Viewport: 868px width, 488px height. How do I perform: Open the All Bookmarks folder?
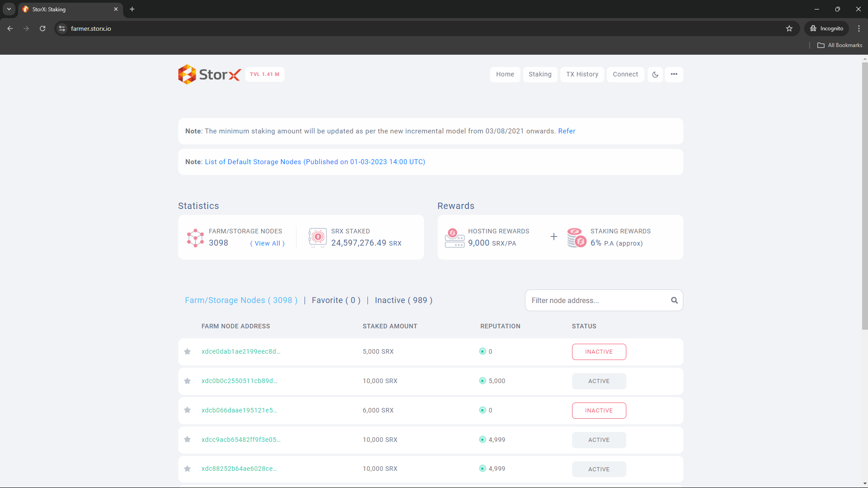[840, 45]
